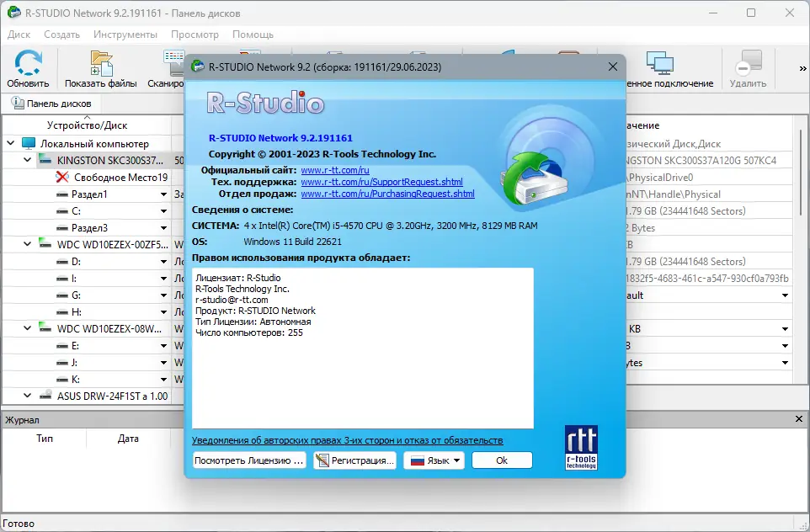
Task: Click the r-tools technology logo
Action: click(581, 447)
